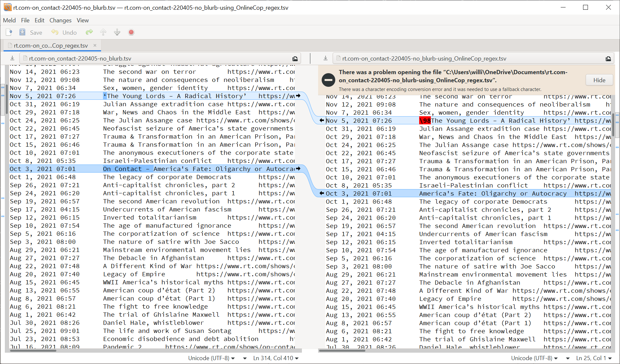Viewport: 620px width, 364px height.
Task: Open the File menu
Action: coord(25,20)
